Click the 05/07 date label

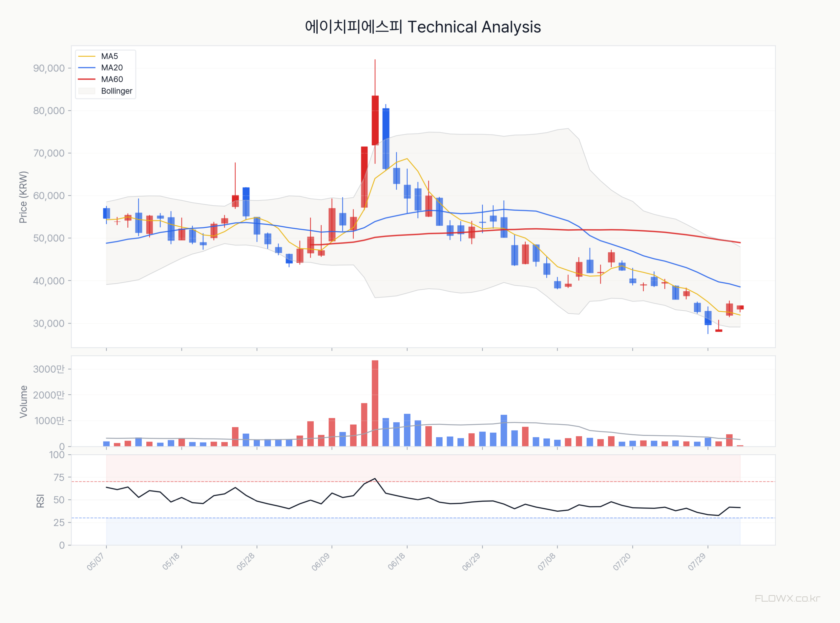point(95,562)
